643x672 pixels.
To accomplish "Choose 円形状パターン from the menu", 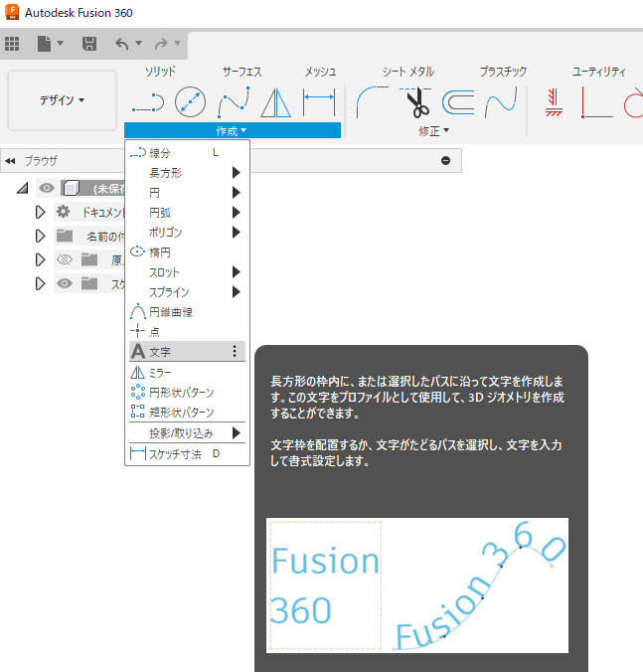I will pyautogui.click(x=187, y=393).
